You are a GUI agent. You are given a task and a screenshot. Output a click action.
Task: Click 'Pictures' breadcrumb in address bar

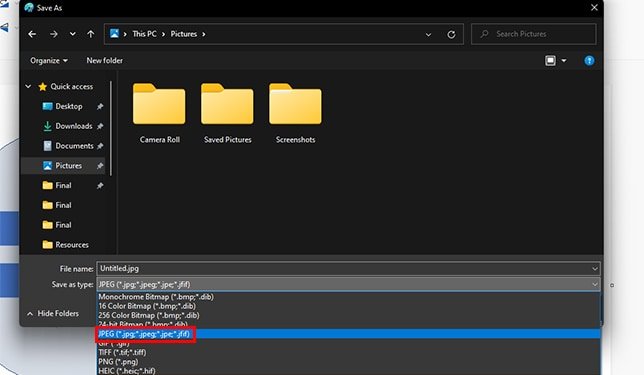(184, 34)
